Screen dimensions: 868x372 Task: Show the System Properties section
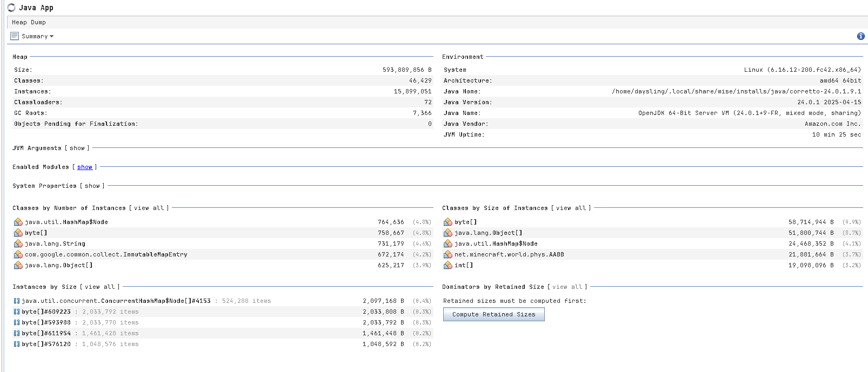coord(92,186)
